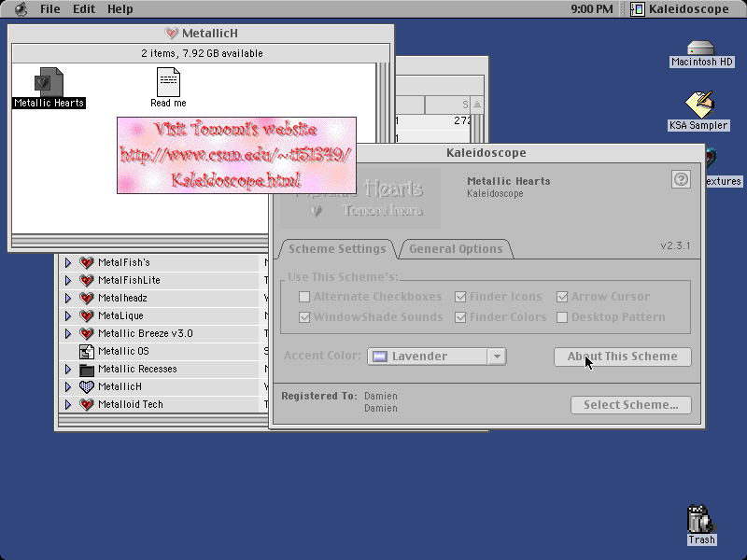
Task: Click the Visit Tomomi's website banner
Action: pyautogui.click(x=237, y=155)
